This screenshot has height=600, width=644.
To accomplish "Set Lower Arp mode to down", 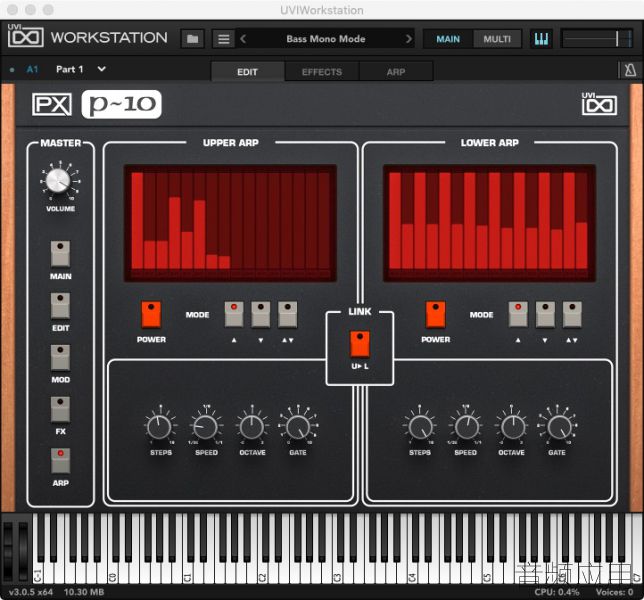I will (x=545, y=315).
